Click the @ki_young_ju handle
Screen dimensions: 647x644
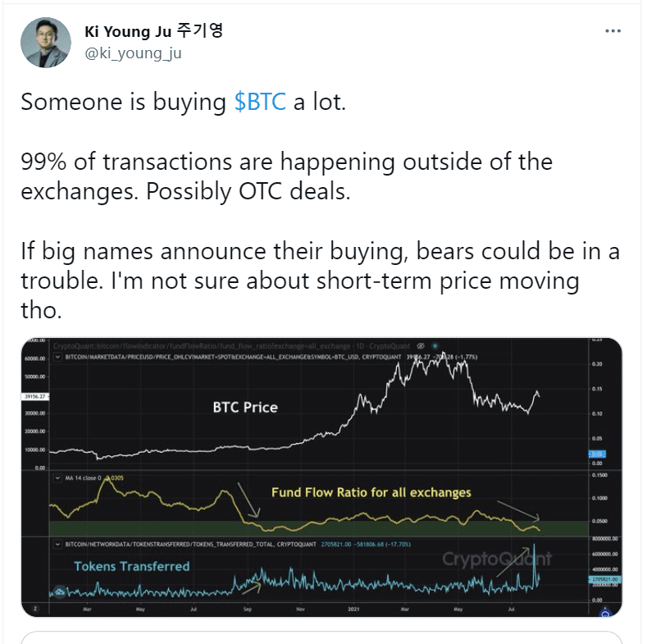(x=133, y=53)
